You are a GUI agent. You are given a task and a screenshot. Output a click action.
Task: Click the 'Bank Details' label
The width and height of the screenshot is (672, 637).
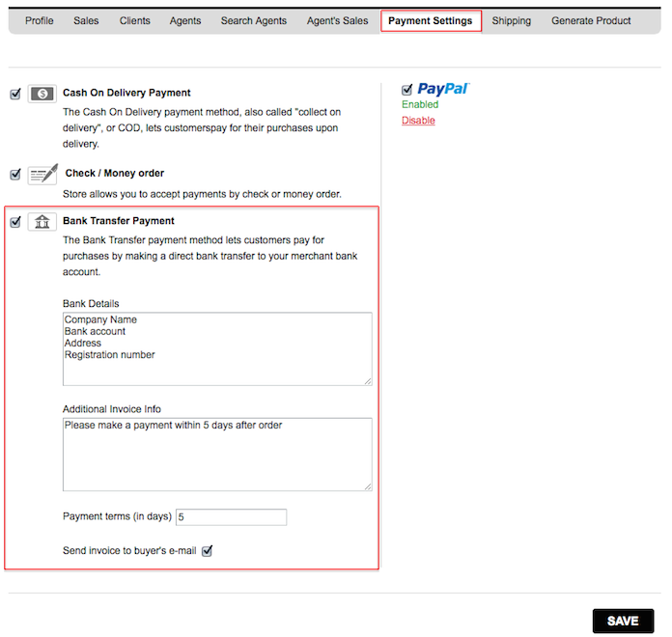pyautogui.click(x=91, y=304)
